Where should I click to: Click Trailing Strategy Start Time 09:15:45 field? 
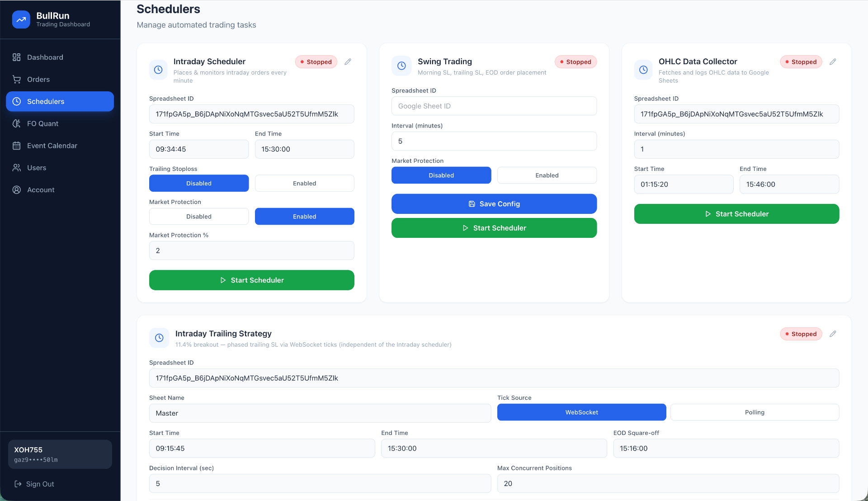(x=262, y=449)
